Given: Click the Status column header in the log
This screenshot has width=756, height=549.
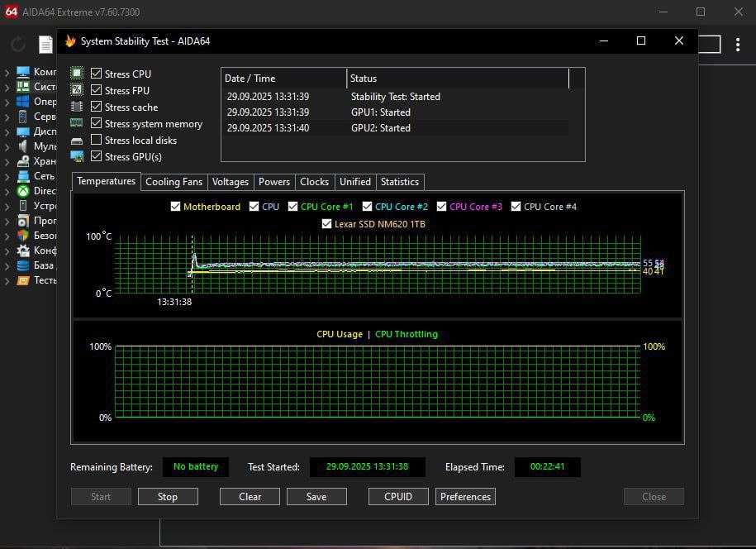Looking at the screenshot, I should [x=458, y=79].
